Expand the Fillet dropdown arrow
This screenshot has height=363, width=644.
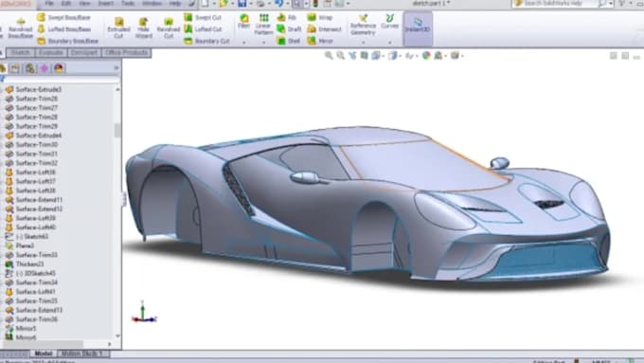tap(244, 43)
